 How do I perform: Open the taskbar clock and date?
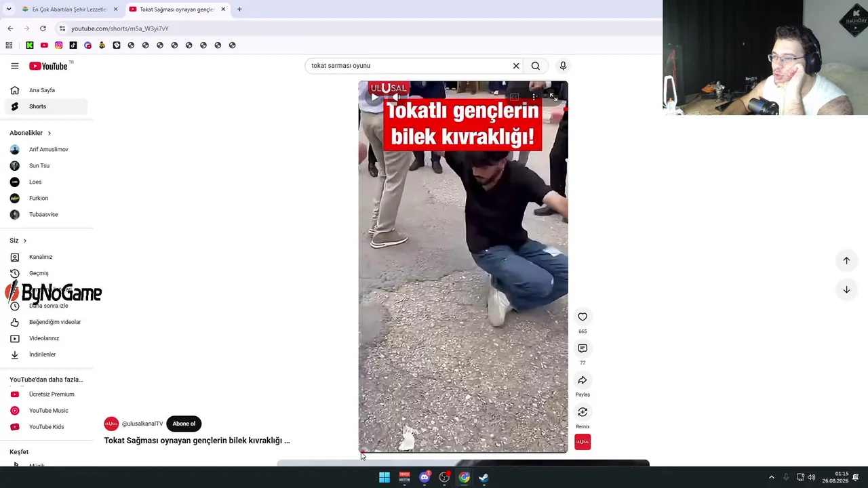pos(835,477)
